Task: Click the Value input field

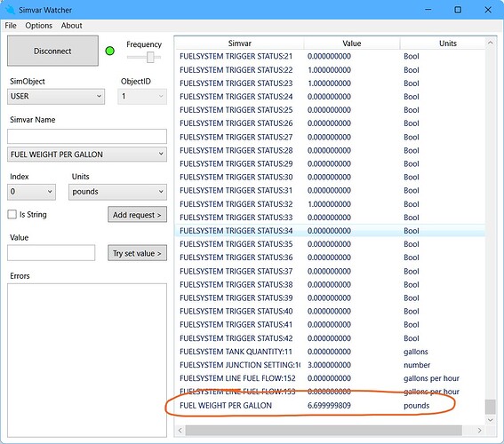Action: (51, 253)
